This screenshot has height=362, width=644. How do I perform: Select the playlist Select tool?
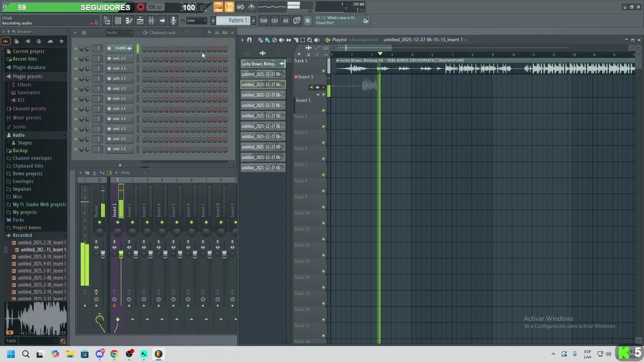point(302,40)
